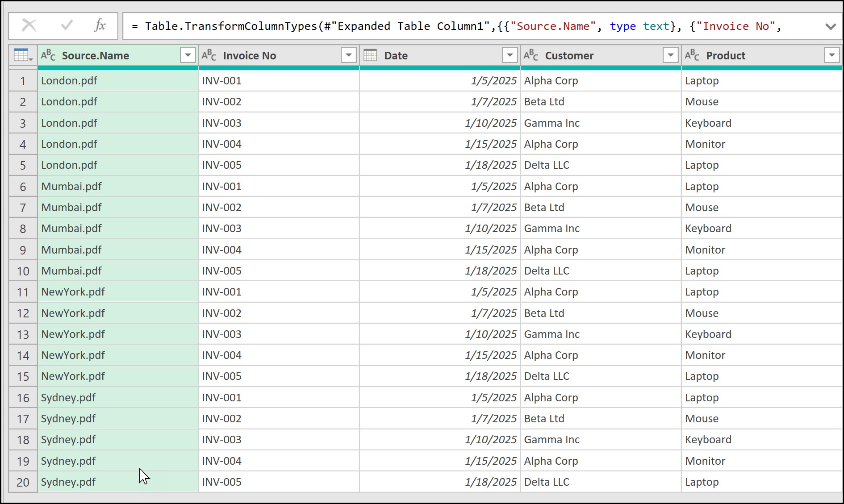This screenshot has height=504, width=844.
Task: Click the Date column calendar type icon
Action: (370, 55)
